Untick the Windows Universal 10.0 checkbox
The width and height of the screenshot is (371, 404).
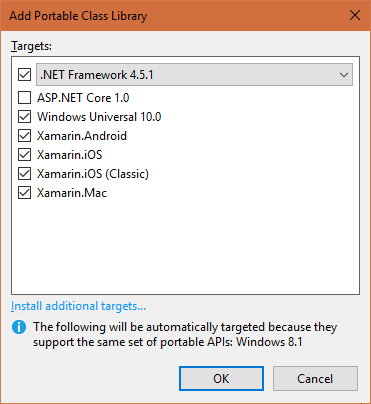[x=24, y=117]
